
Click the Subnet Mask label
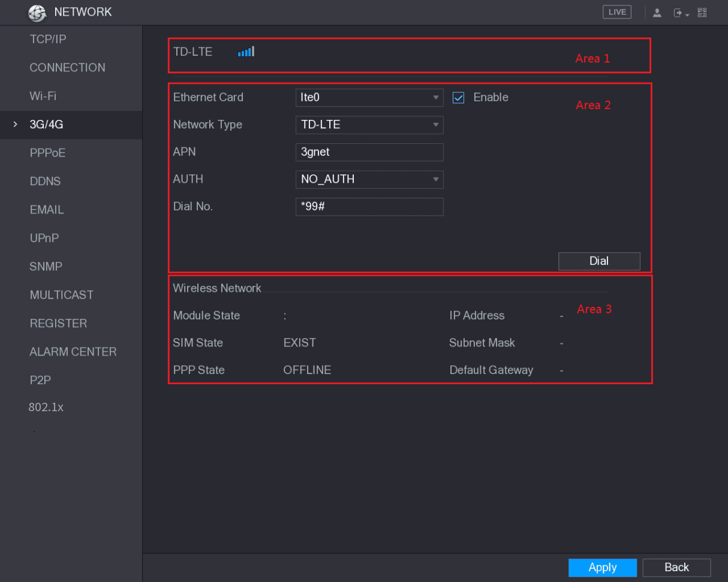[x=482, y=343]
